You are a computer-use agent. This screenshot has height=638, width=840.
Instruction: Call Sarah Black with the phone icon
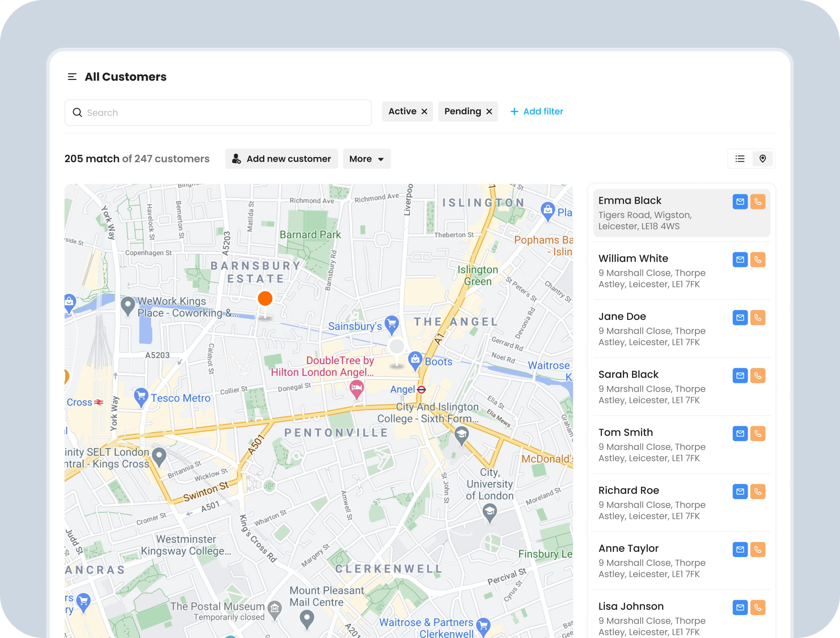pyautogui.click(x=758, y=376)
